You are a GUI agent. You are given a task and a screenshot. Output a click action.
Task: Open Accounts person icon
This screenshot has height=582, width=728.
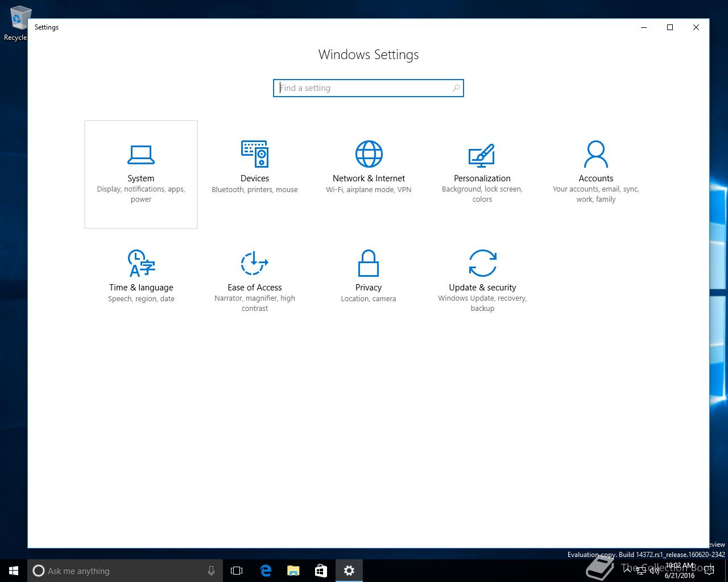click(x=596, y=154)
